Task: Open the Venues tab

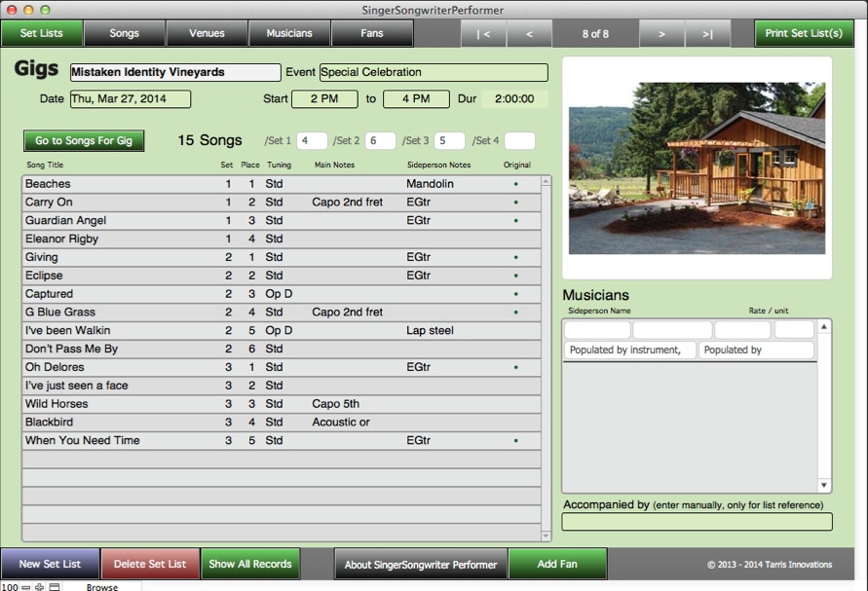Action: click(207, 33)
